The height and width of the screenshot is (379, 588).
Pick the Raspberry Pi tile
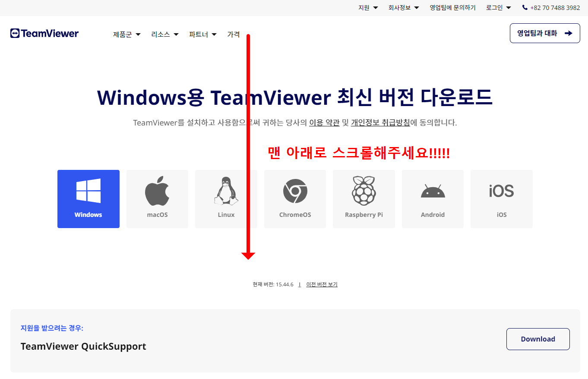click(x=364, y=199)
